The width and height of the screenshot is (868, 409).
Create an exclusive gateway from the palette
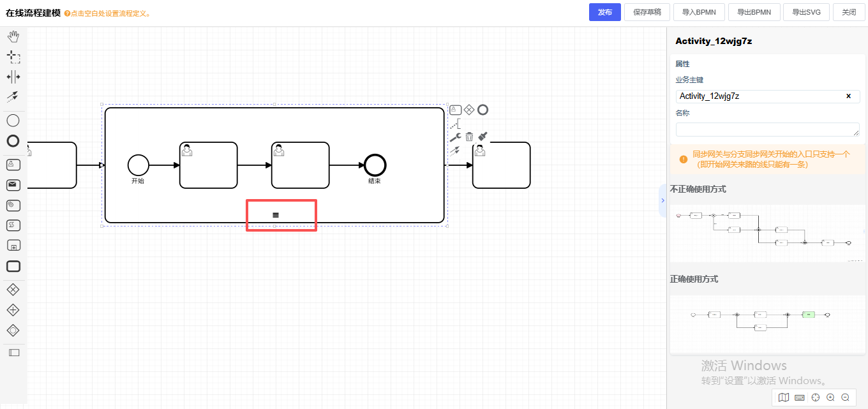[x=13, y=290]
